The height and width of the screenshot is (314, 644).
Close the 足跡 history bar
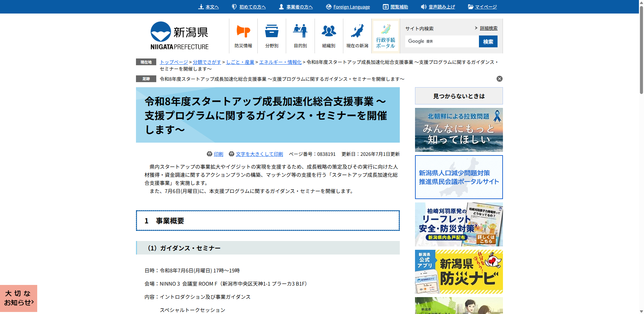(500, 79)
